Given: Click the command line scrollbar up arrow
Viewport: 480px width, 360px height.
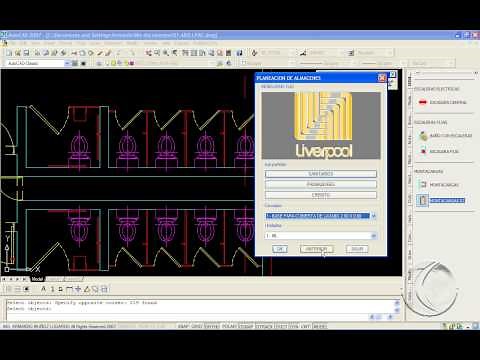Looking at the screenshot, I should (397, 303).
